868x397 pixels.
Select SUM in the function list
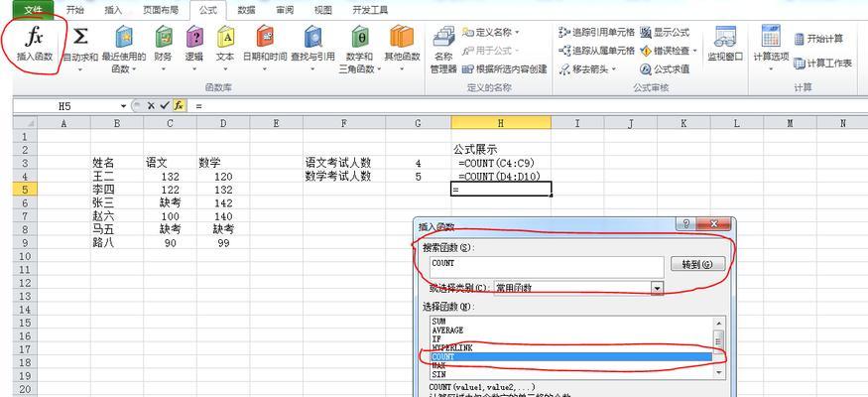point(570,322)
